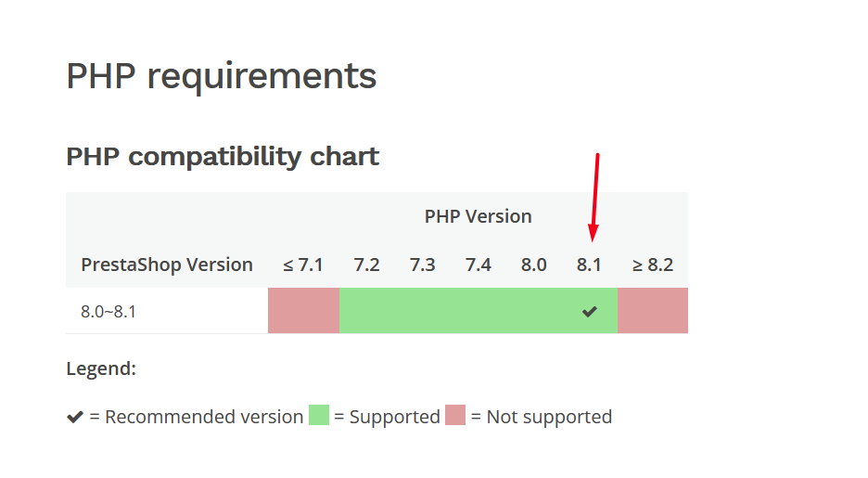Select the 8.1 column header
868x478 pixels.
589,265
